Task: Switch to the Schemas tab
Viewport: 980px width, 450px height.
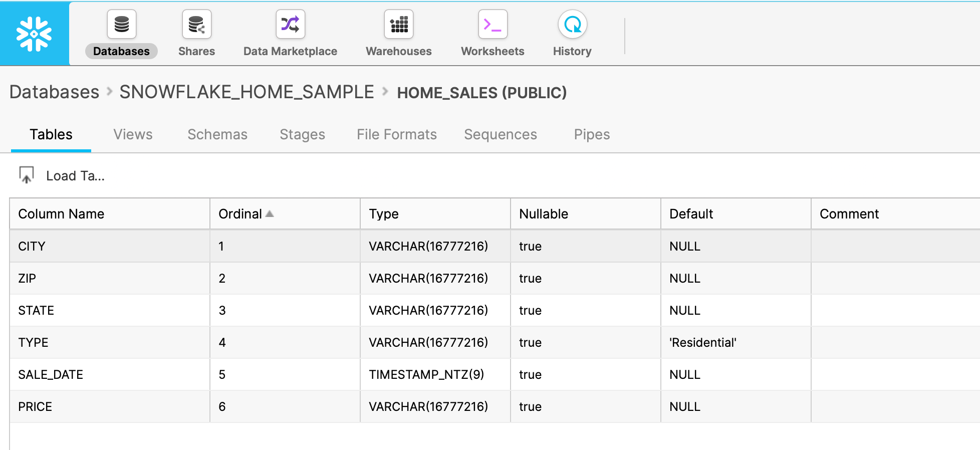Action: click(217, 134)
